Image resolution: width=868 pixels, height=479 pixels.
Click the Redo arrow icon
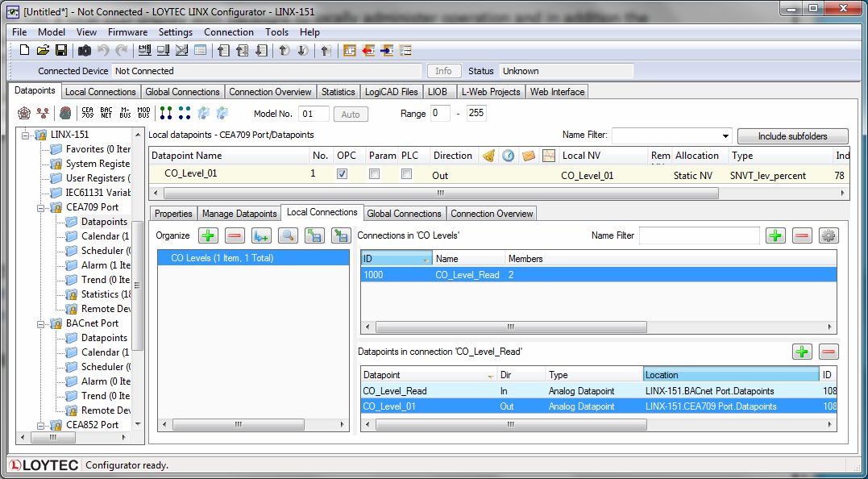[121, 50]
